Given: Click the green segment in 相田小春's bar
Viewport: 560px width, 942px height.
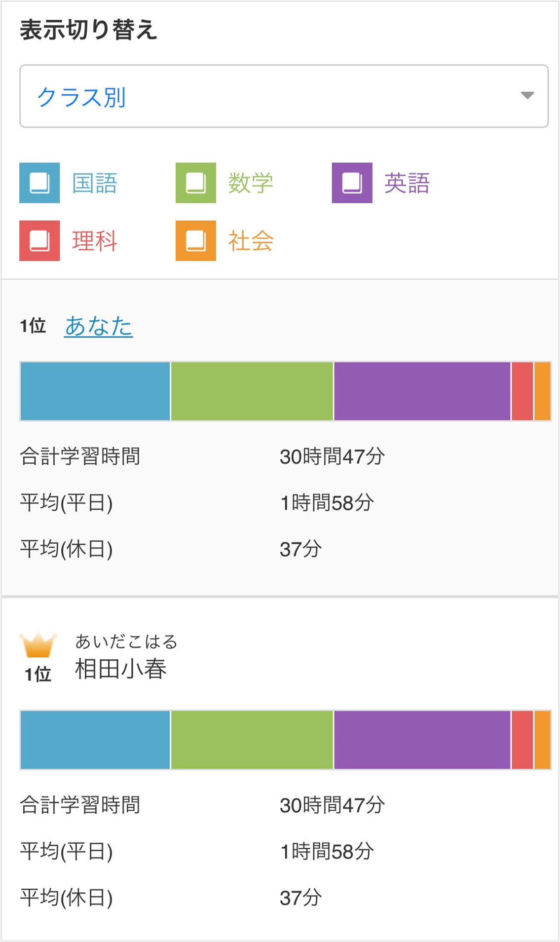Looking at the screenshot, I should [252, 740].
